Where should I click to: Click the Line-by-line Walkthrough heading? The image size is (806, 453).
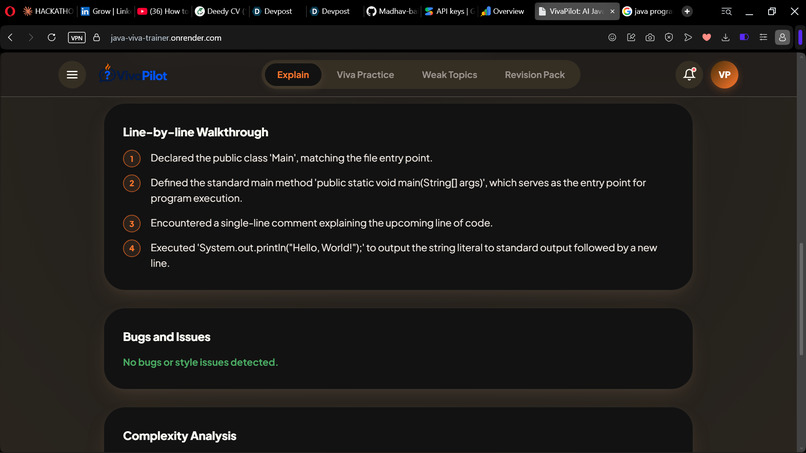[195, 132]
